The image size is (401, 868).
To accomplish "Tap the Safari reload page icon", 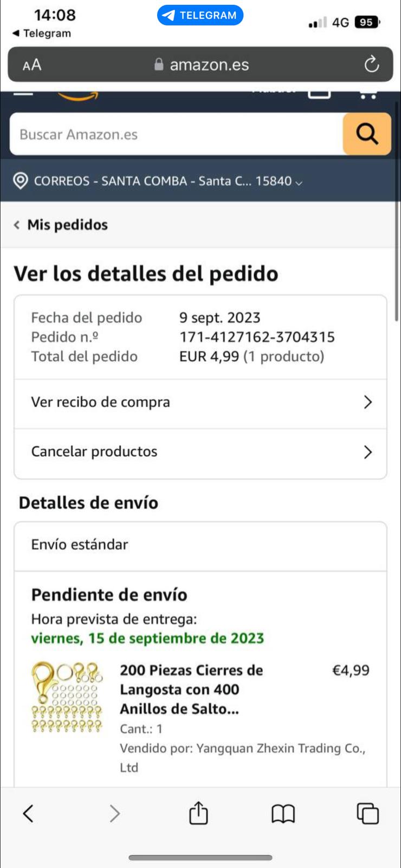I will (371, 65).
